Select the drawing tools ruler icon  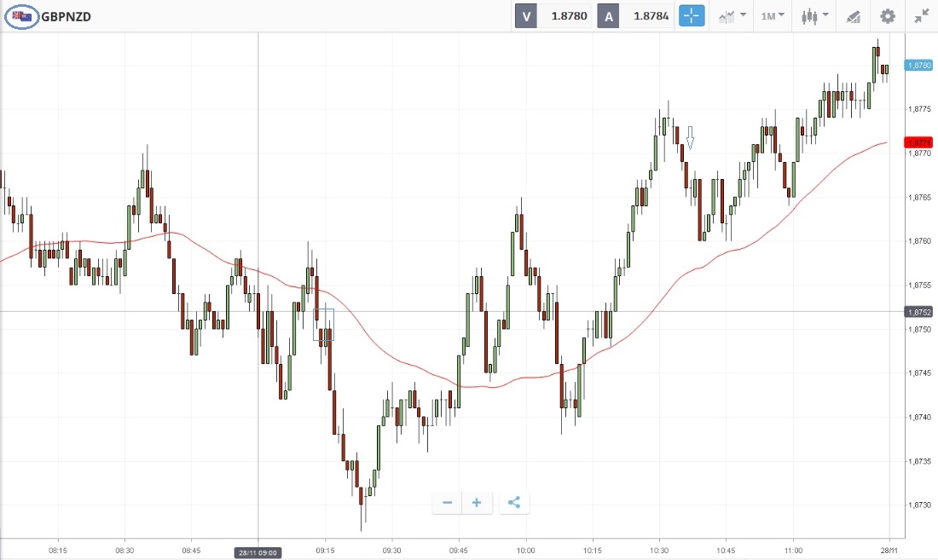click(x=854, y=16)
